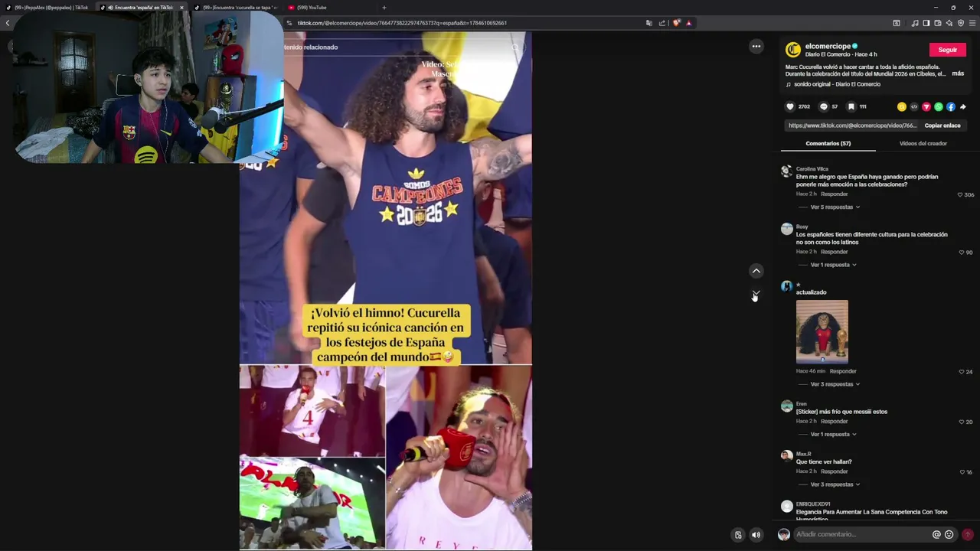Open the browser hamburger menu
Image resolution: width=980 pixels, height=551 pixels.
coord(973,23)
